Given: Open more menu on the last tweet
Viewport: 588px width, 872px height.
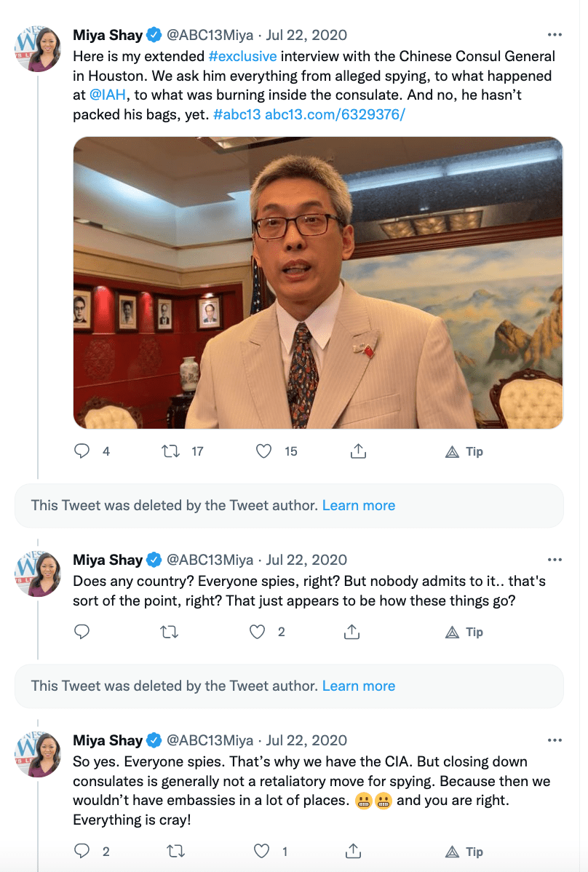Looking at the screenshot, I should [555, 740].
